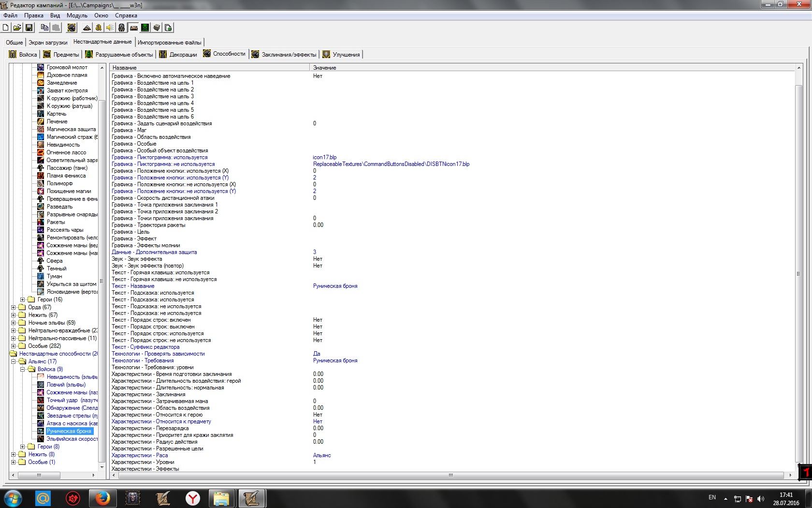The height and width of the screenshot is (508, 812).
Task: Create a new file with the toolbar icon
Action: click(6, 28)
